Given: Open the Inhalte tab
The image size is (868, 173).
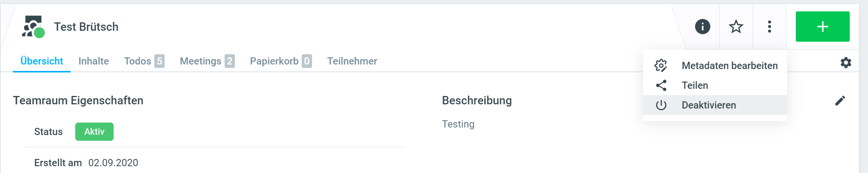Looking at the screenshot, I should pos(93,61).
